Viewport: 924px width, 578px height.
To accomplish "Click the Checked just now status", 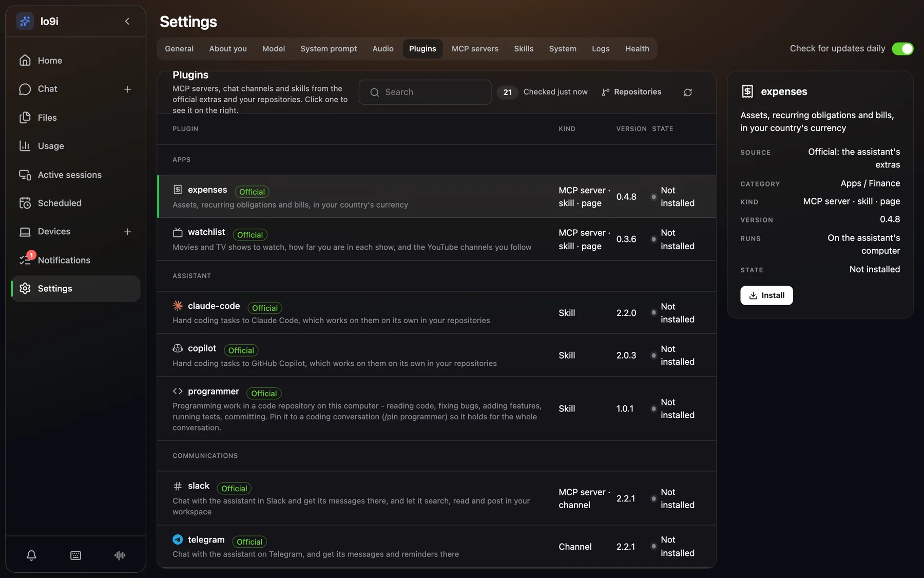I will pyautogui.click(x=555, y=92).
